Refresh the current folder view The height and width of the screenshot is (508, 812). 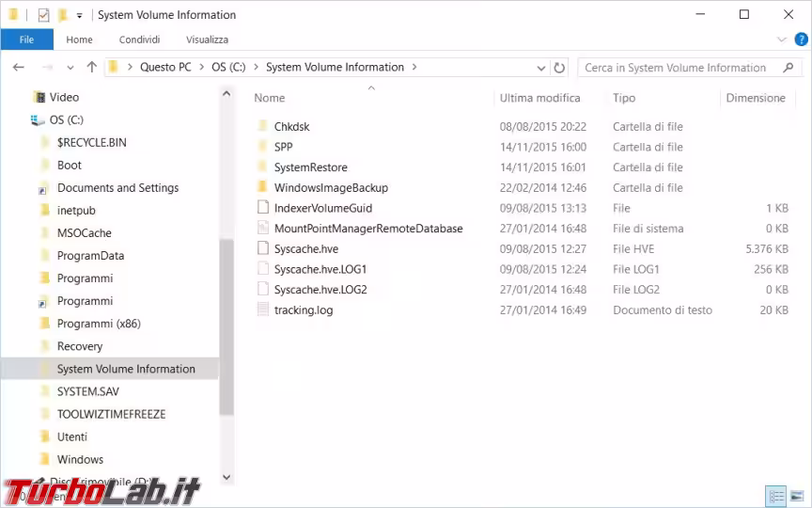pos(559,68)
